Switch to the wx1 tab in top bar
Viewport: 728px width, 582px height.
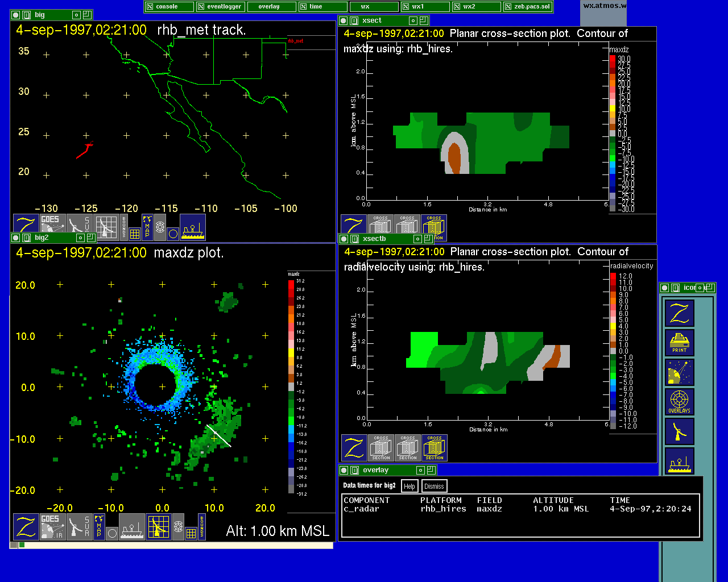[x=425, y=7]
